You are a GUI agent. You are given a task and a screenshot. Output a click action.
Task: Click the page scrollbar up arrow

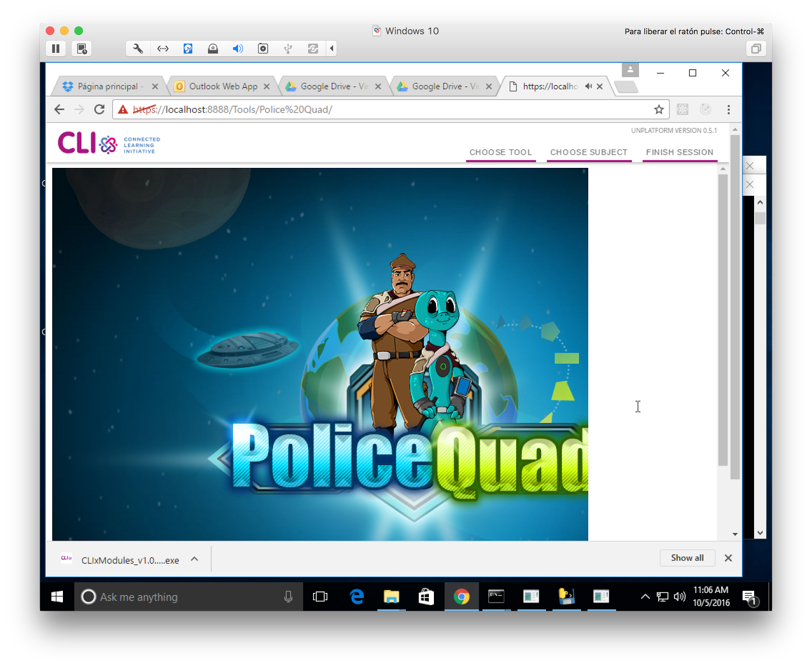click(x=735, y=130)
